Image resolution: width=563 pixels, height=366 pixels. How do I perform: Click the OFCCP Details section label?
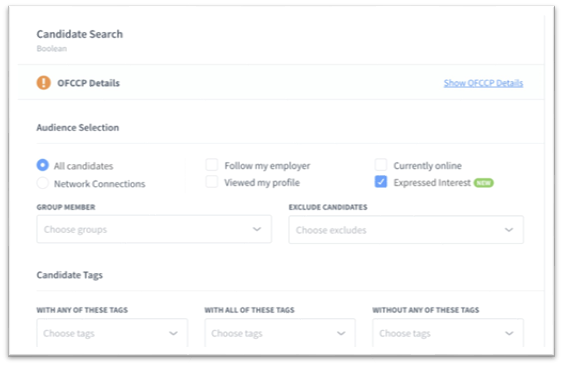pos(88,83)
